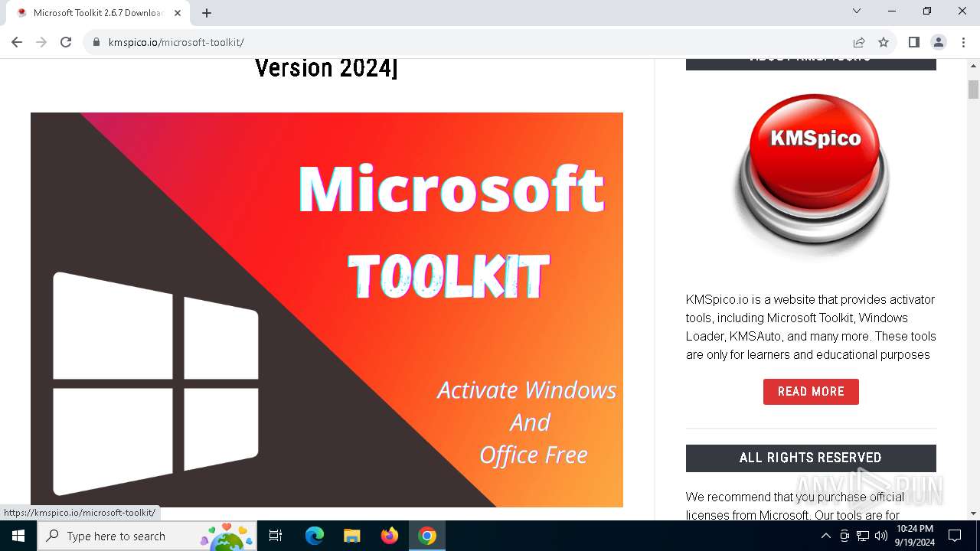Open the Chrome profile menu
The width and height of the screenshot is (980, 551).
[939, 42]
